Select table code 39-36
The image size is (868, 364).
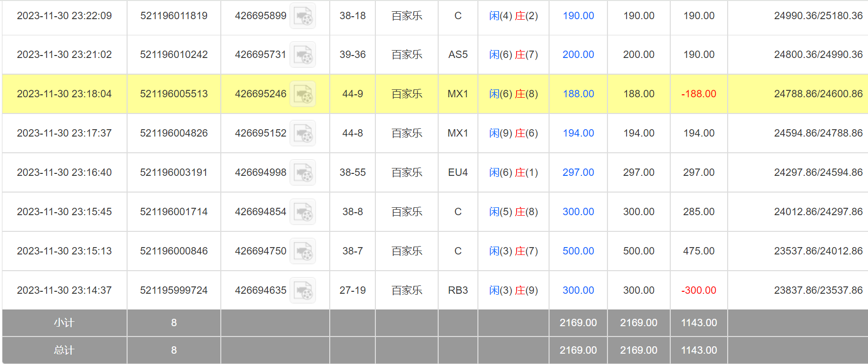click(352, 55)
